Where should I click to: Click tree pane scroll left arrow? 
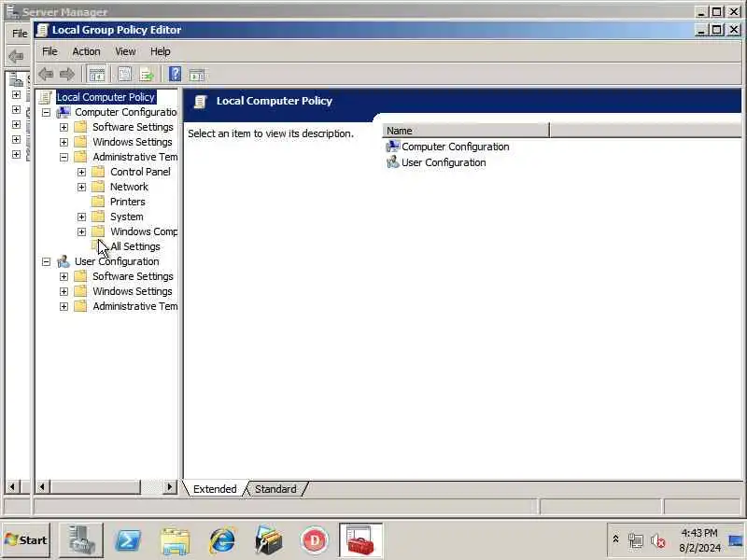tap(43, 486)
